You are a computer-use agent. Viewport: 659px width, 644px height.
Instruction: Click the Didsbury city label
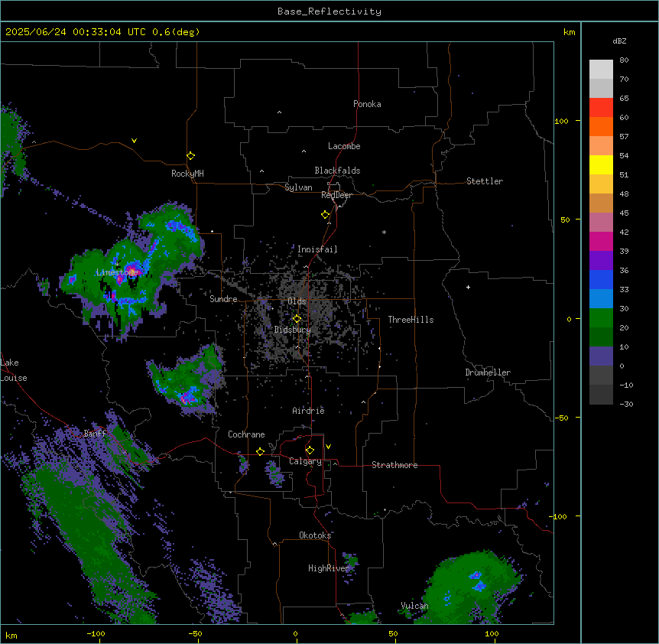(293, 330)
